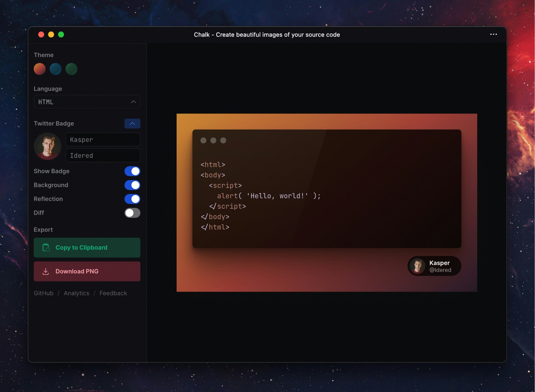Click the Kasper badge avatar in preview
The image size is (535, 392).
[417, 266]
